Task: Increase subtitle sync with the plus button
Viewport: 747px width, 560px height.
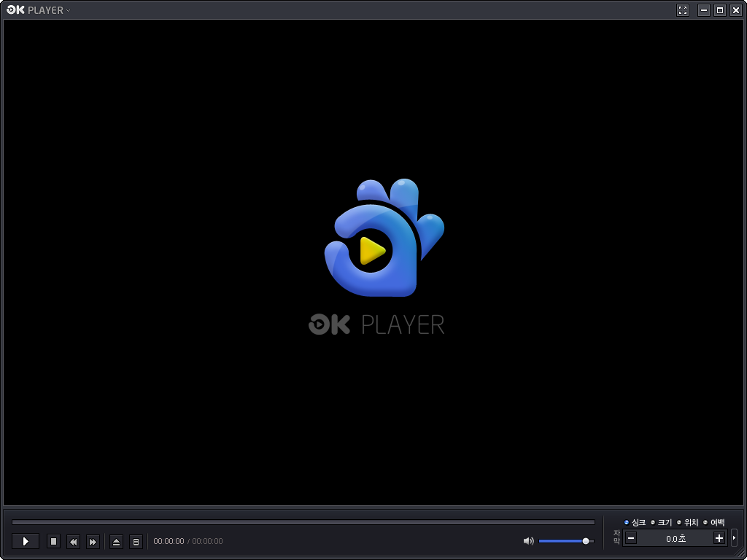Action: [719, 539]
